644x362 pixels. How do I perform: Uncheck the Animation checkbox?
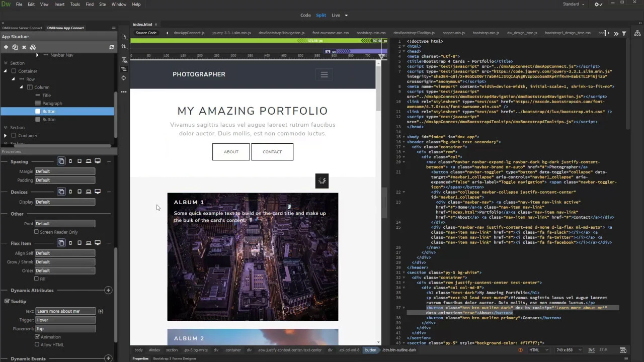[37, 337]
